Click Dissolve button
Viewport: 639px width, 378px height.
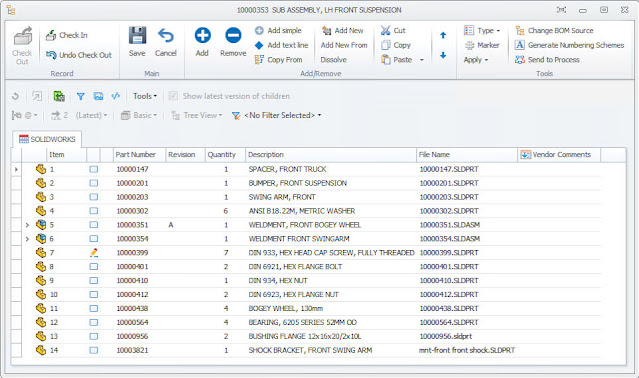point(333,60)
